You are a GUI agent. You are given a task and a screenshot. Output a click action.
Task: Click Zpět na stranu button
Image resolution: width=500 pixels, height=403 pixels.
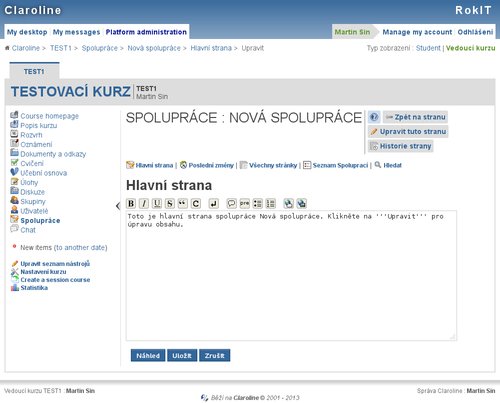415,117
